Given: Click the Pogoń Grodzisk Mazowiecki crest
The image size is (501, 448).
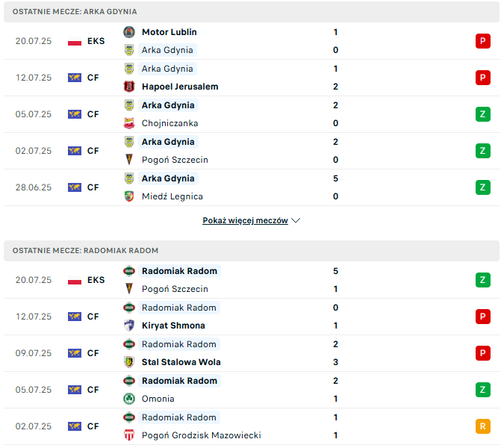Looking at the screenshot, I should [x=129, y=435].
